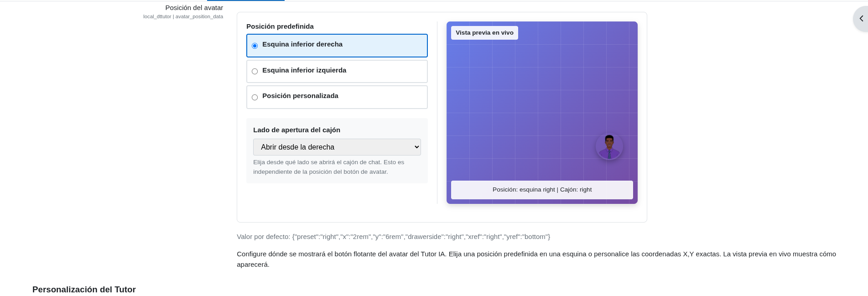Select the active blue tab at the top
The width and height of the screenshot is (868, 296).
[246, 1]
